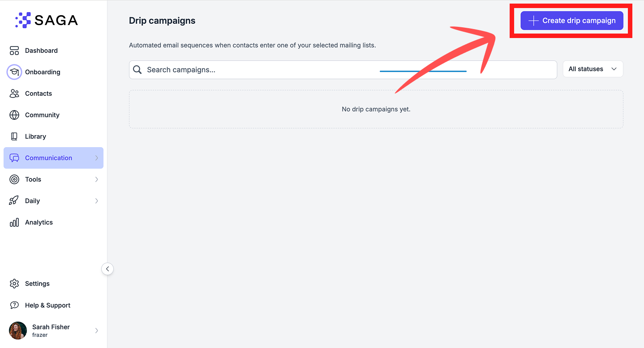644x348 pixels.
Task: Click the Library book icon
Action: (14, 136)
